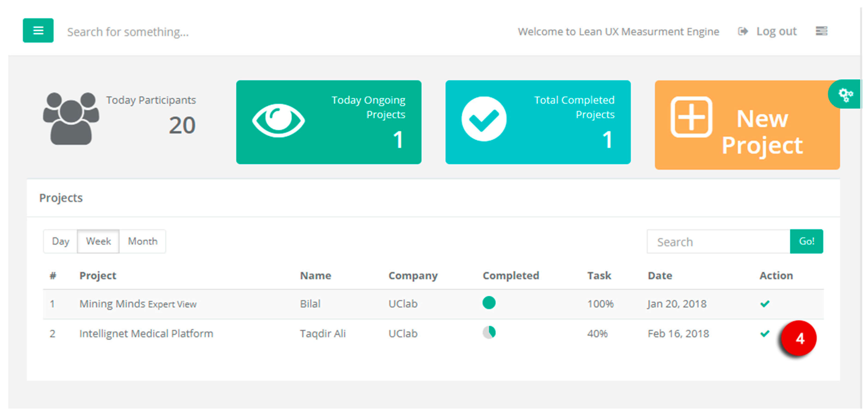Click the Search for something top field
This screenshot has height=416, width=868.
128,32
